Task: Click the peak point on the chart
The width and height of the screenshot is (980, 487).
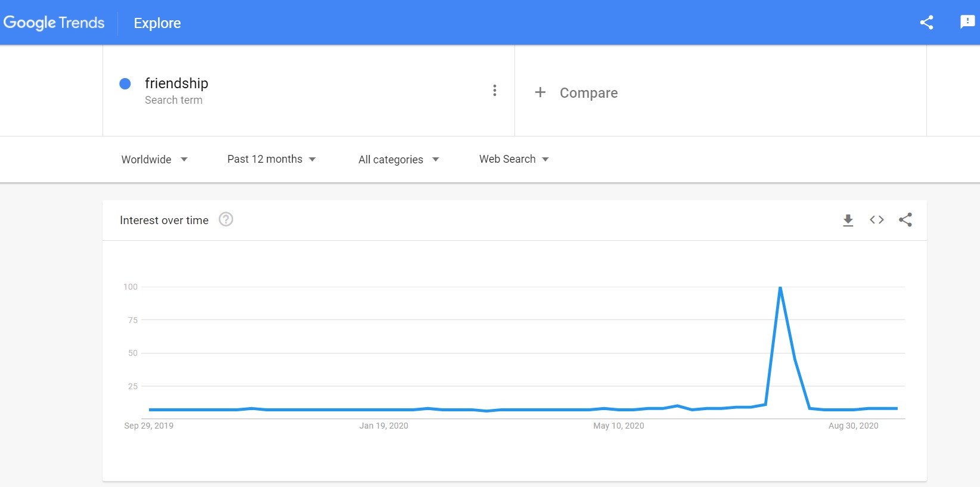Action: [780, 287]
